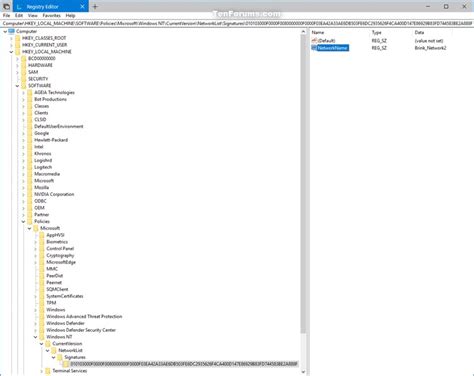Collapse HKEY_LOCAL_MACHINE node
This screenshot has height=376, width=474.
(11, 52)
